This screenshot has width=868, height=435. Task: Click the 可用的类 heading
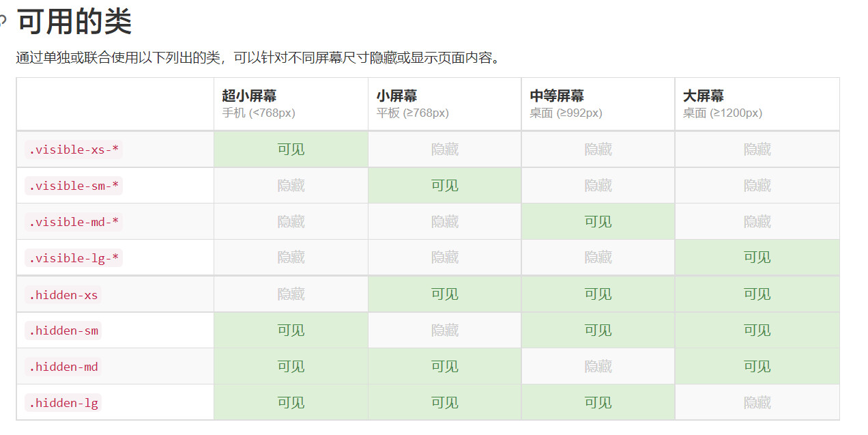[74, 23]
